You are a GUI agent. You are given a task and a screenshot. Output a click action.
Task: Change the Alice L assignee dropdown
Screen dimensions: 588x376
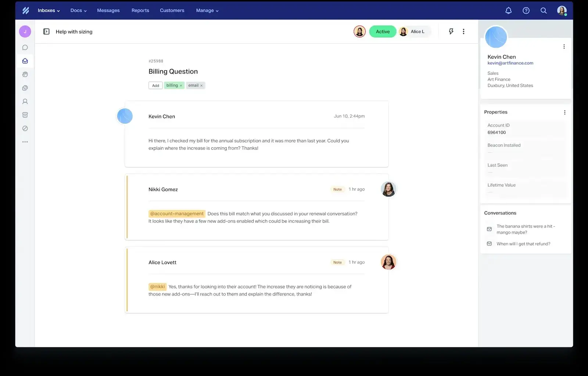414,32
